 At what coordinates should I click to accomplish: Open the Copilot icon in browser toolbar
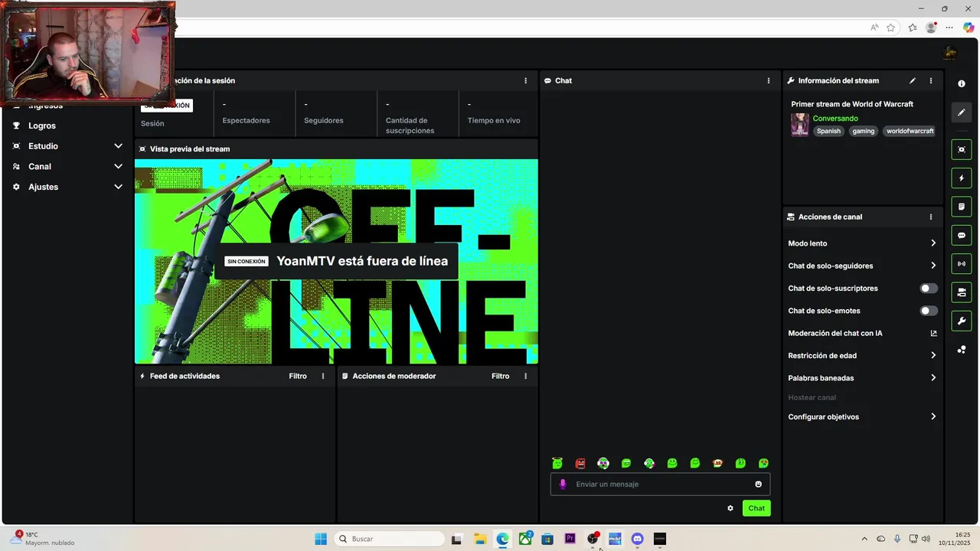tap(969, 28)
